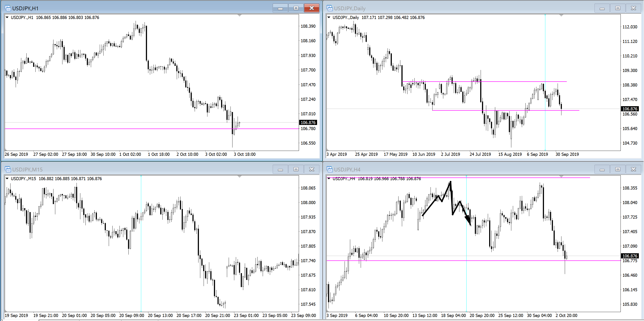Restore the USDJPY,H4 chart window size
This screenshot has width=644, height=321.
618,169
